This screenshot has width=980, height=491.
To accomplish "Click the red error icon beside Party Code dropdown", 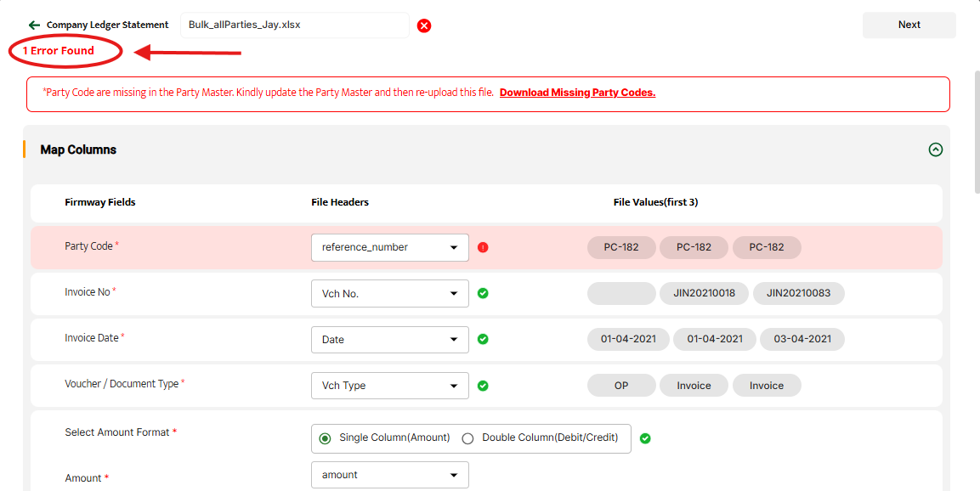I will (483, 248).
